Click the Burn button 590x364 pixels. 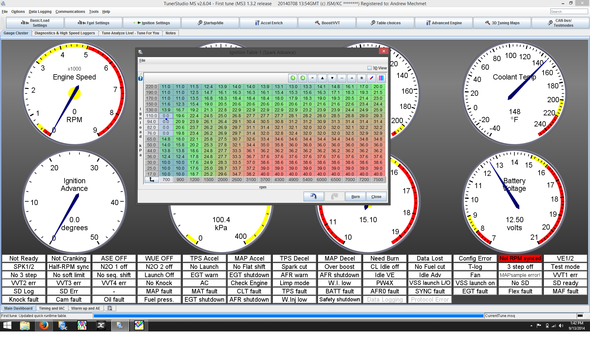click(355, 196)
